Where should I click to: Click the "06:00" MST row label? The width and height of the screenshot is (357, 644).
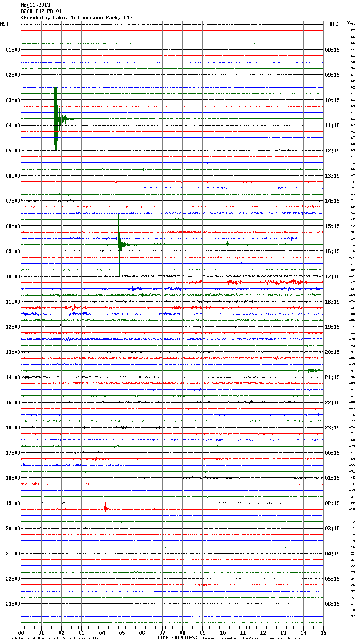point(13,176)
